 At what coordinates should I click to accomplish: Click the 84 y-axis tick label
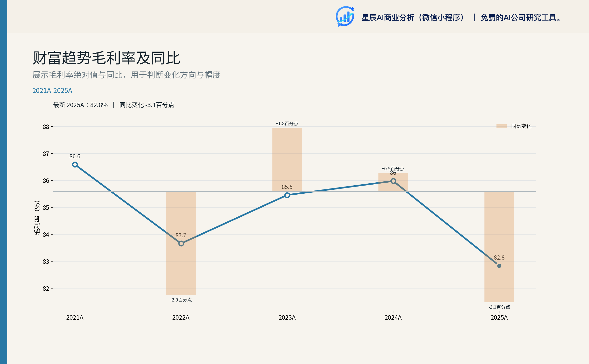[x=46, y=235]
